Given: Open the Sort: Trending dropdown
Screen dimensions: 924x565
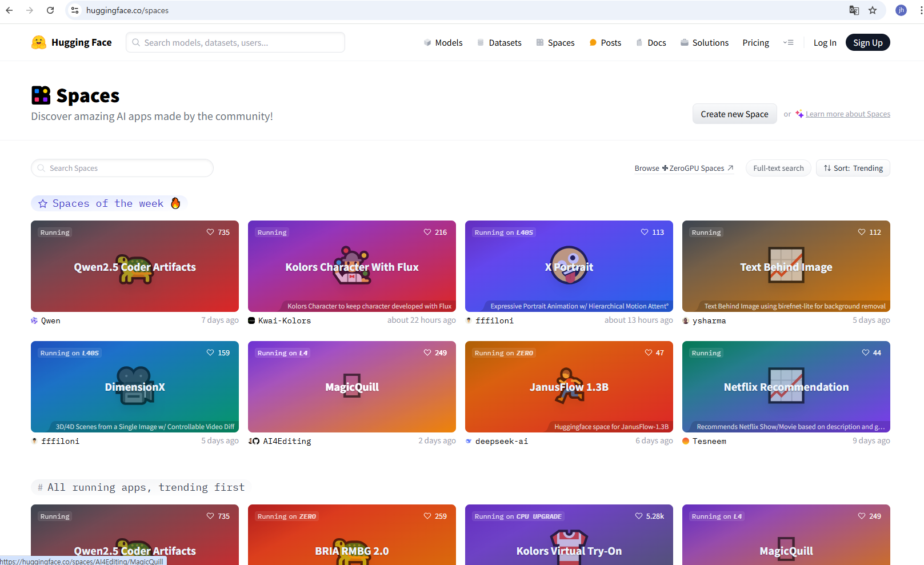Looking at the screenshot, I should pyautogui.click(x=853, y=168).
